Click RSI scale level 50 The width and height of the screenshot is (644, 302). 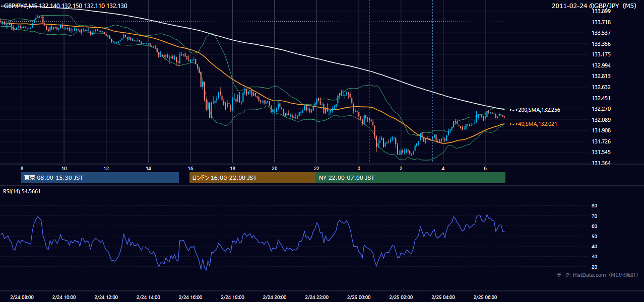click(594, 236)
